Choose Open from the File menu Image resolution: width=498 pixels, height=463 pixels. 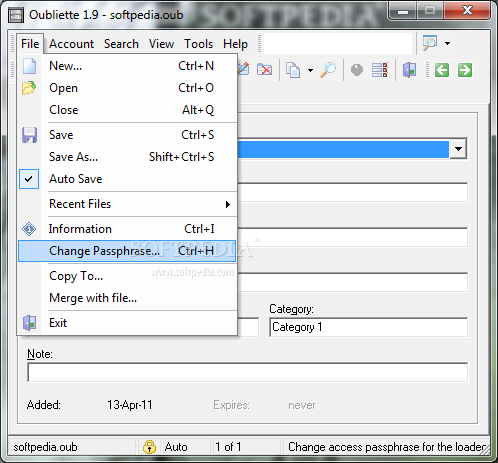tap(128, 88)
